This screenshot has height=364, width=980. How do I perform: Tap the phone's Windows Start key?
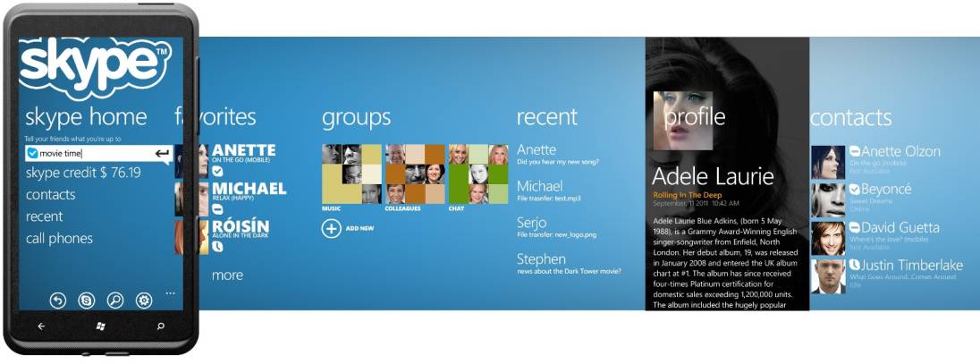click(x=101, y=326)
